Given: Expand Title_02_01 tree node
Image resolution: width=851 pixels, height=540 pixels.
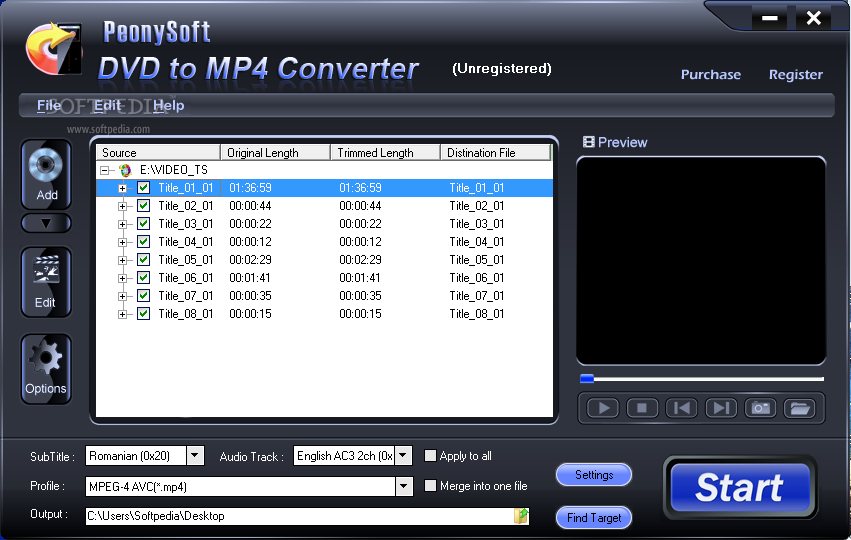Looking at the screenshot, I should (x=123, y=206).
